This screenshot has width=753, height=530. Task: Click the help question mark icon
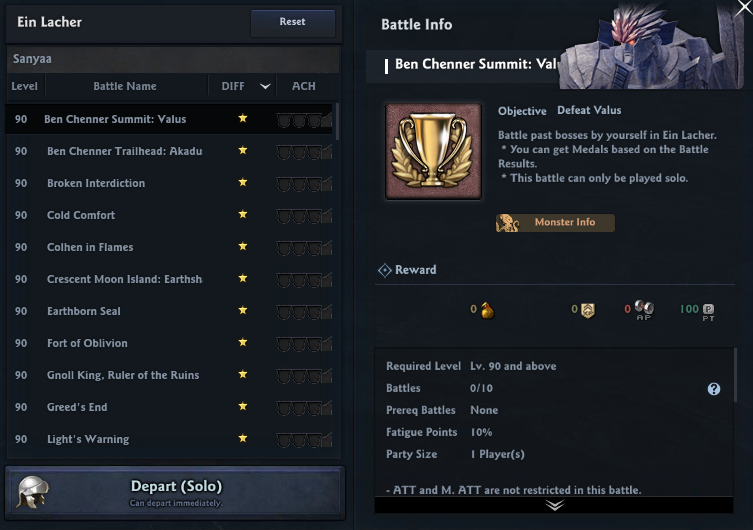[x=714, y=389]
